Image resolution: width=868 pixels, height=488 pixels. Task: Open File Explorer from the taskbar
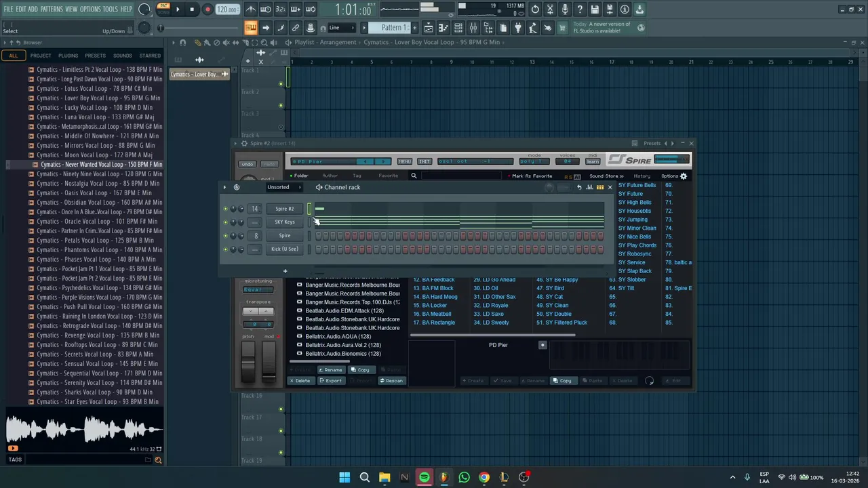[384, 477]
